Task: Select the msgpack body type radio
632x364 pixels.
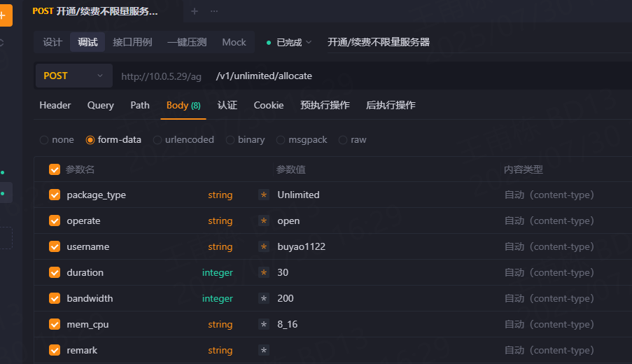Action: coord(281,140)
